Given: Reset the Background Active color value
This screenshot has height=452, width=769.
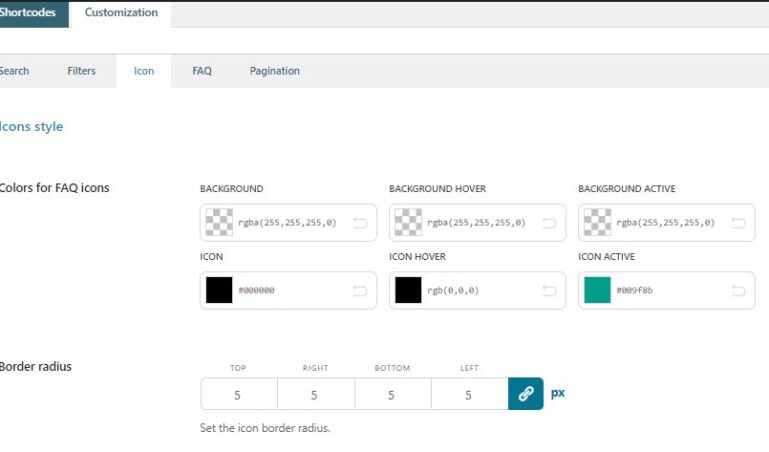Looking at the screenshot, I should click(738, 223).
